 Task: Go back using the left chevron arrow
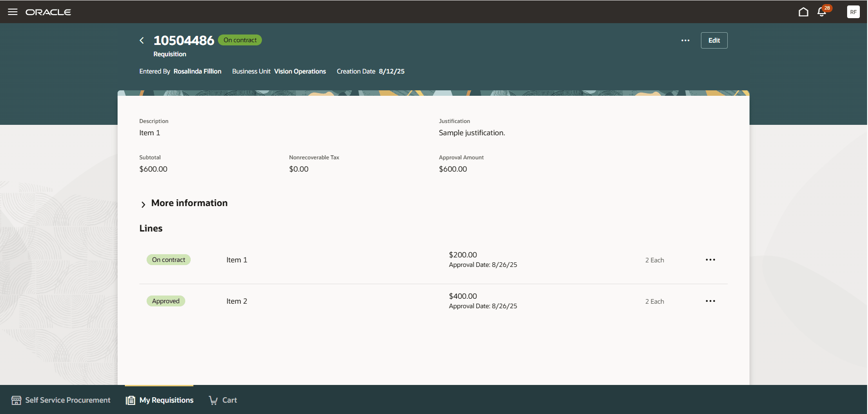click(141, 40)
